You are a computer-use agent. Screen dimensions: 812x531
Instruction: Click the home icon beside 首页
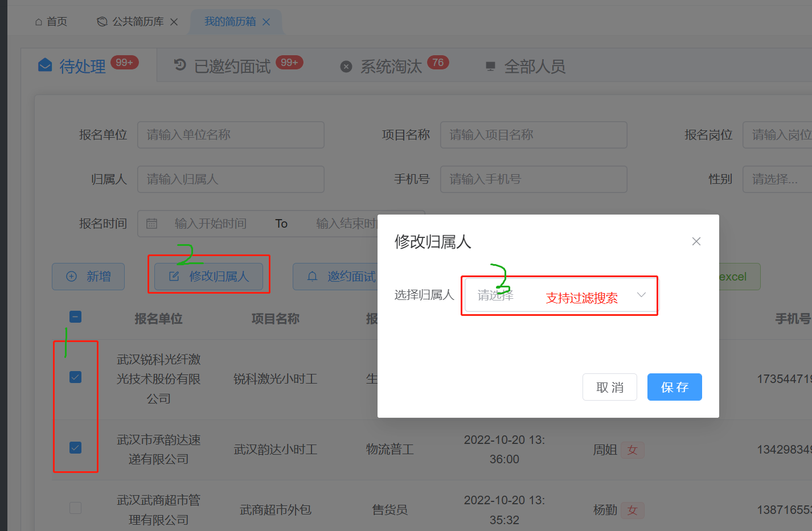click(x=39, y=22)
